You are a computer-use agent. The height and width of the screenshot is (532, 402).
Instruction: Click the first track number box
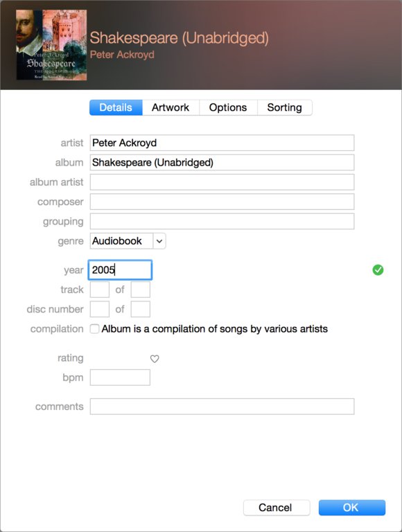(100, 290)
